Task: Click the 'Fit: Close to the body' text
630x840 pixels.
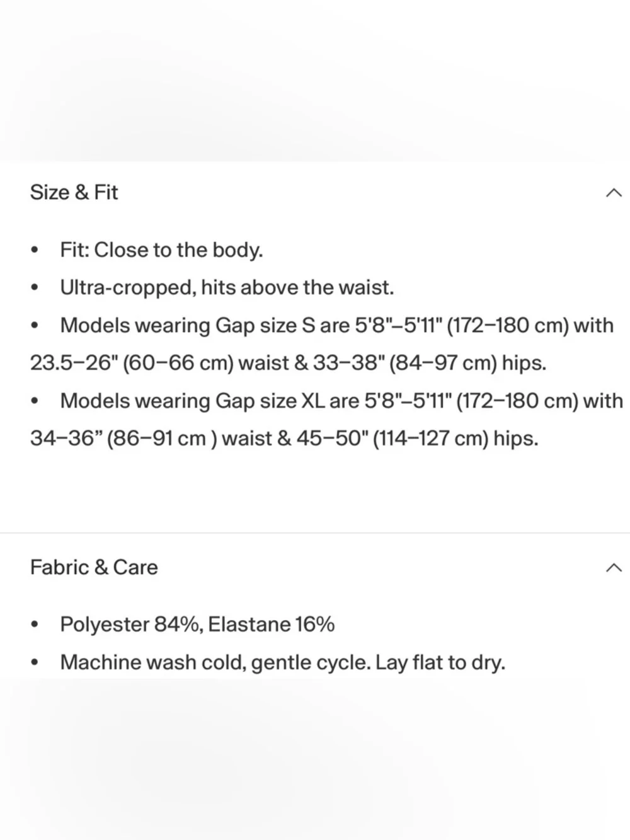Action: 161,250
